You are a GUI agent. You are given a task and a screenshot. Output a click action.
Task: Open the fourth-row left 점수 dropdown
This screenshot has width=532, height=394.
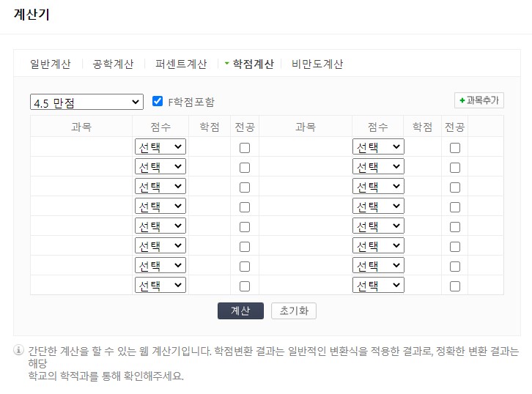click(x=160, y=206)
